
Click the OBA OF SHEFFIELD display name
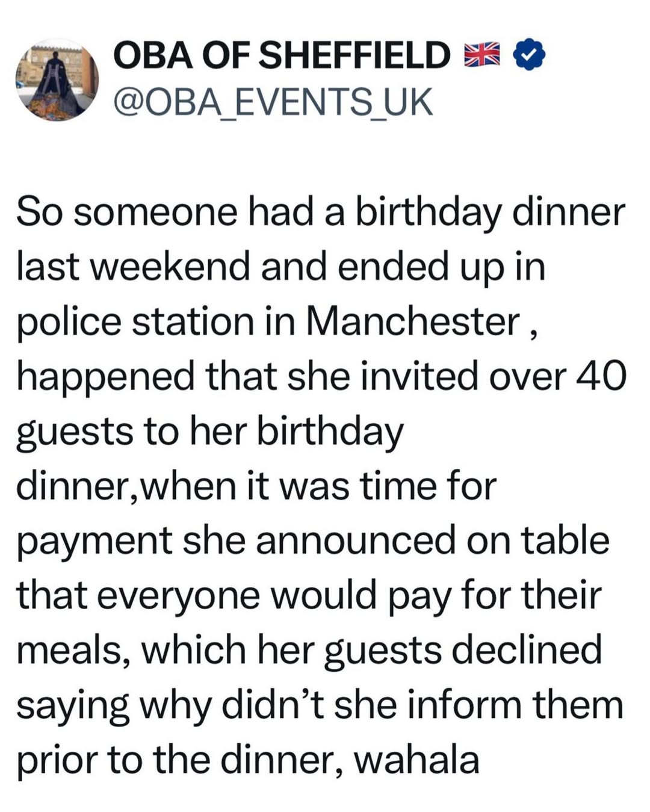tap(281, 55)
